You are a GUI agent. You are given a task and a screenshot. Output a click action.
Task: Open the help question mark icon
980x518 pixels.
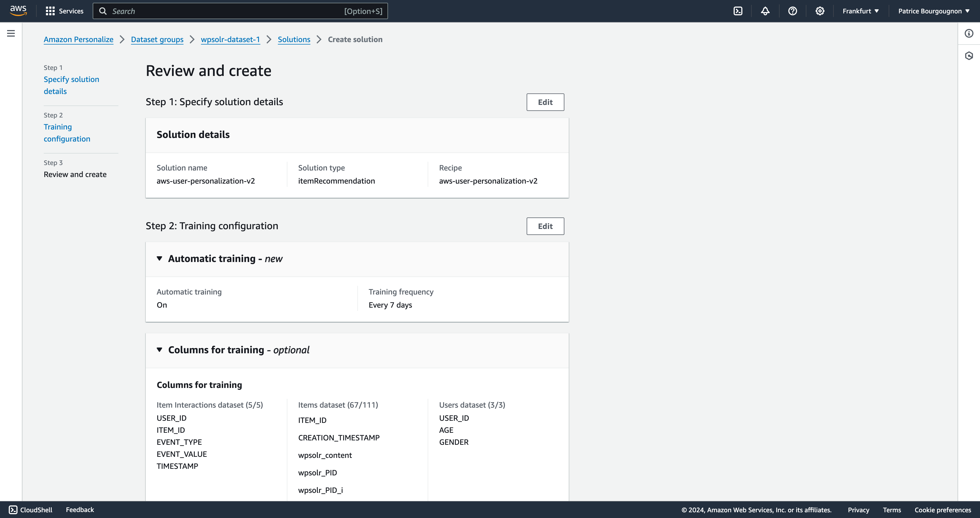792,11
